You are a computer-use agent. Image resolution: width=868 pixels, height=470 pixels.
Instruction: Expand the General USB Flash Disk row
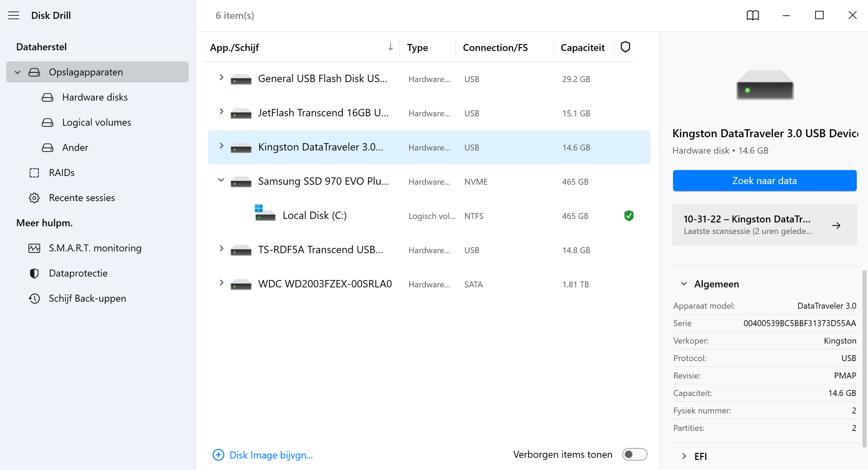pos(221,78)
